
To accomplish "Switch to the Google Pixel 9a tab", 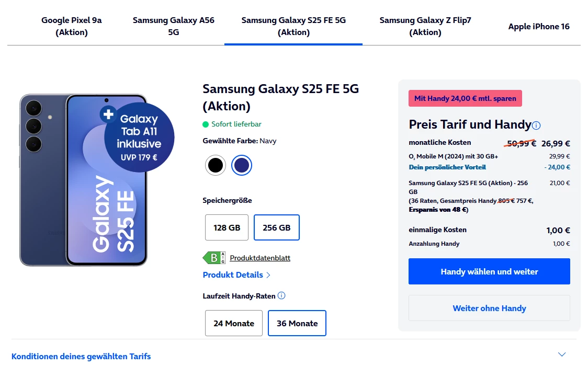I will (x=72, y=26).
